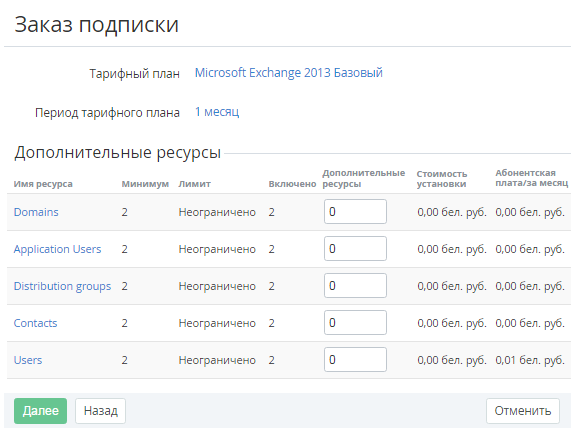Click the Минимум column header

[x=145, y=184]
